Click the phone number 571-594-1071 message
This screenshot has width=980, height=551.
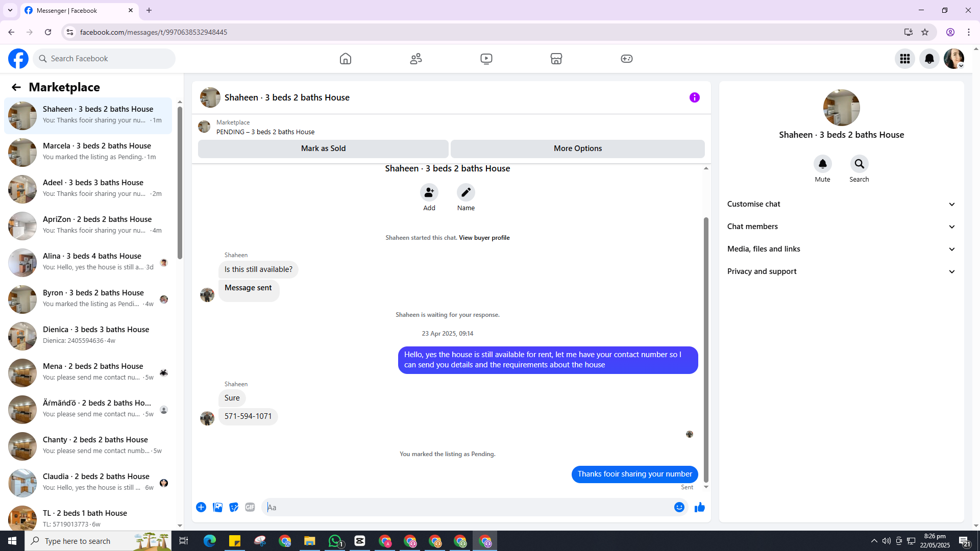pos(248,416)
